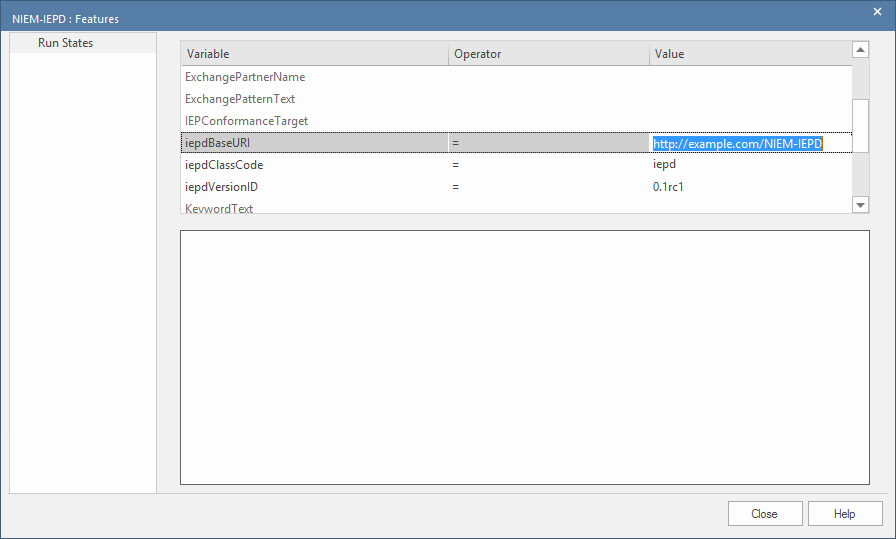The image size is (896, 539).
Task: Click the Value column header
Action: [749, 54]
